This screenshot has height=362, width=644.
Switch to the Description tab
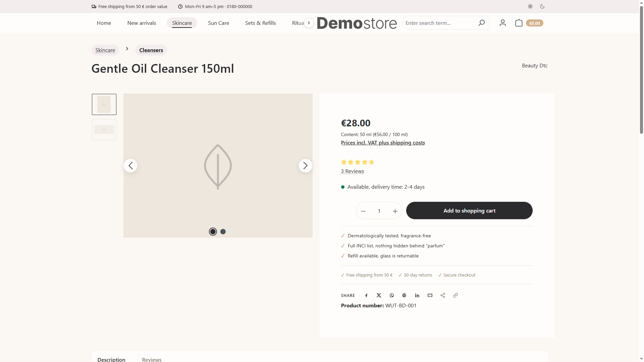[111, 359]
